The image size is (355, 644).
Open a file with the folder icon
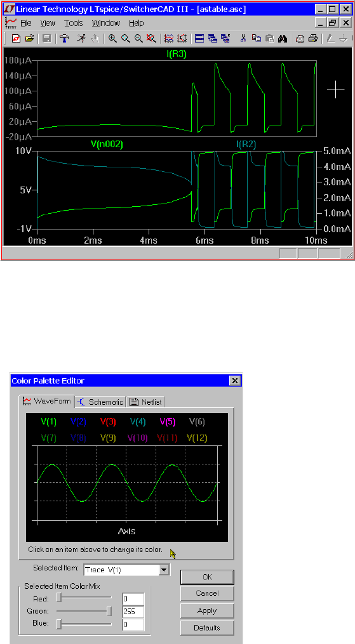29,39
